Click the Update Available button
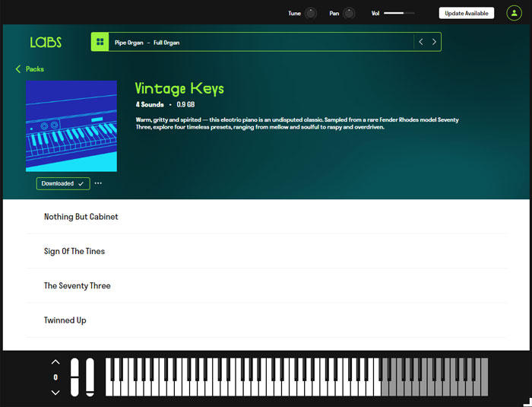This screenshot has height=407, width=532. (467, 13)
